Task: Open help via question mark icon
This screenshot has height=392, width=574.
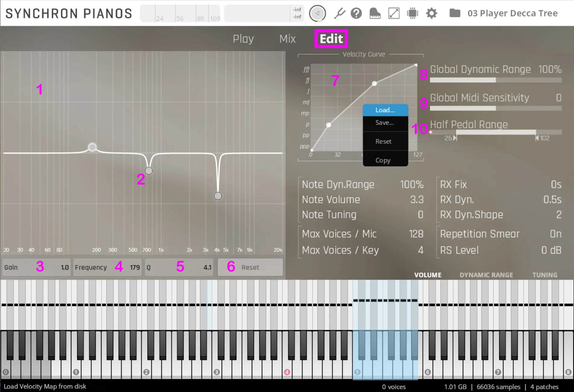Action: [356, 13]
